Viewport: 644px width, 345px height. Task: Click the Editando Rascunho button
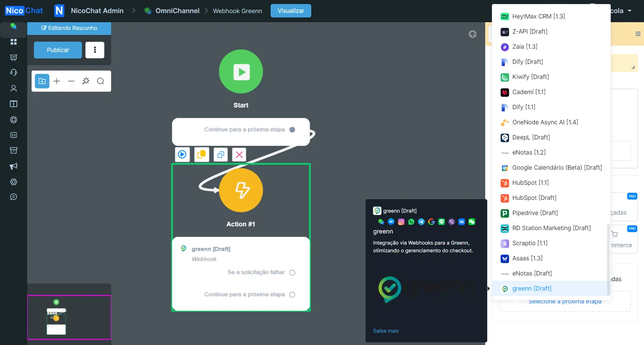(69, 28)
